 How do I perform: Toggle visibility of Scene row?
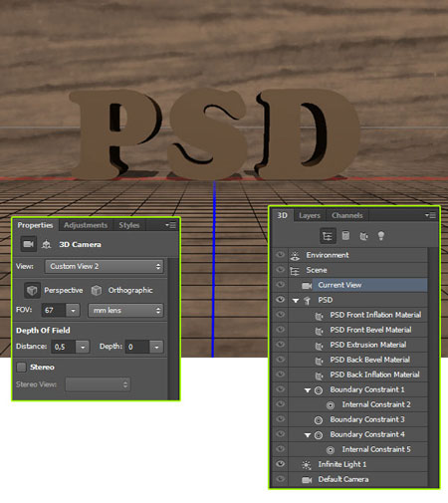tap(280, 270)
